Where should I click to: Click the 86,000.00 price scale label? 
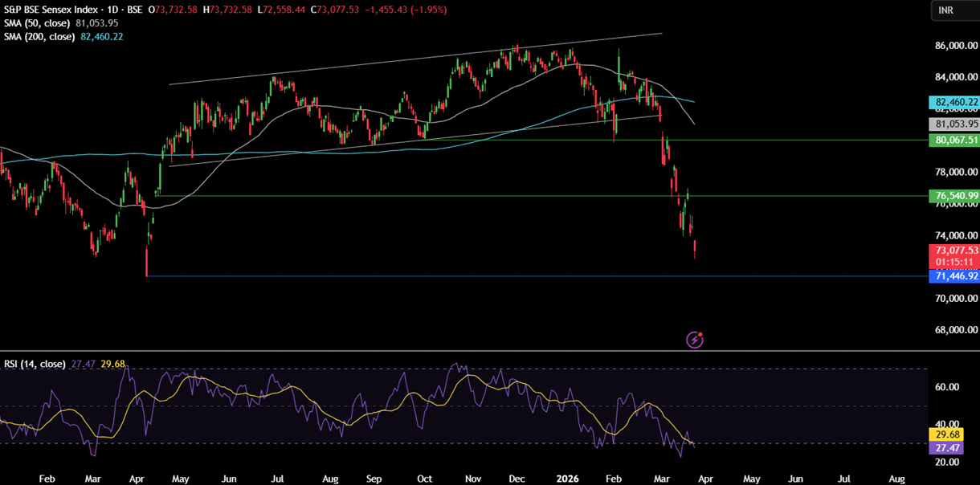956,47
